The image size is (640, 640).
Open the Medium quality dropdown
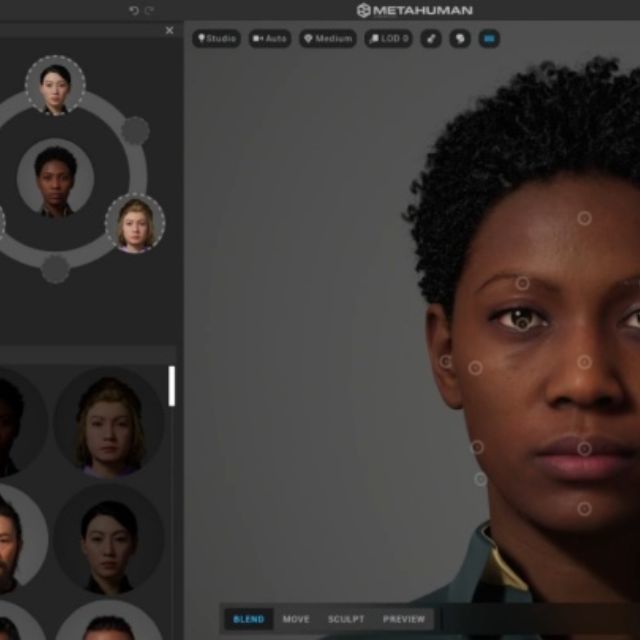[x=327, y=39]
